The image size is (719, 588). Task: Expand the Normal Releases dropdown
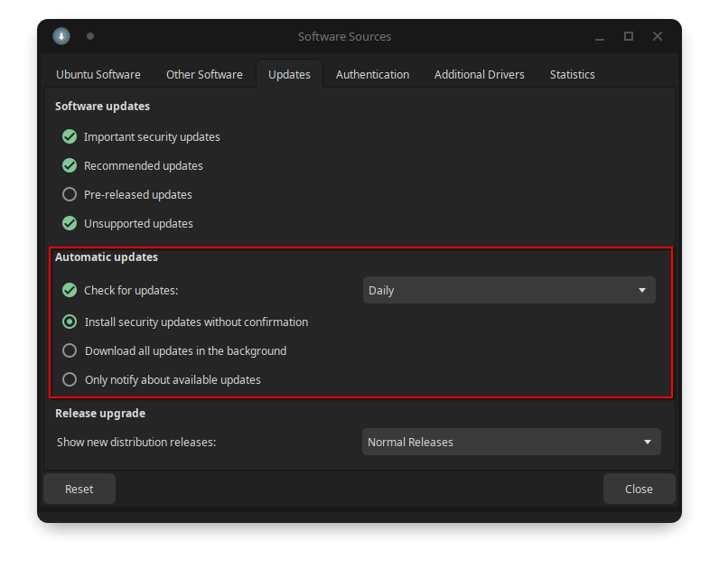tap(510, 442)
